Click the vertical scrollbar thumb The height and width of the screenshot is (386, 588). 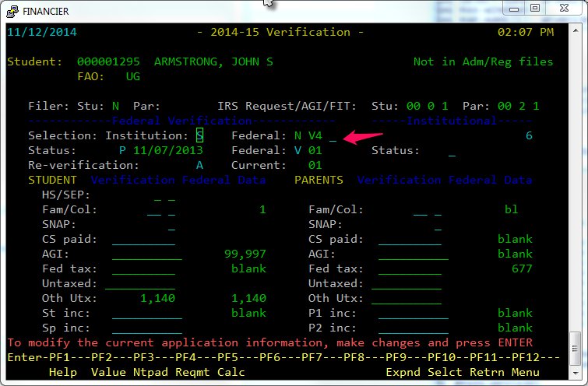click(576, 349)
